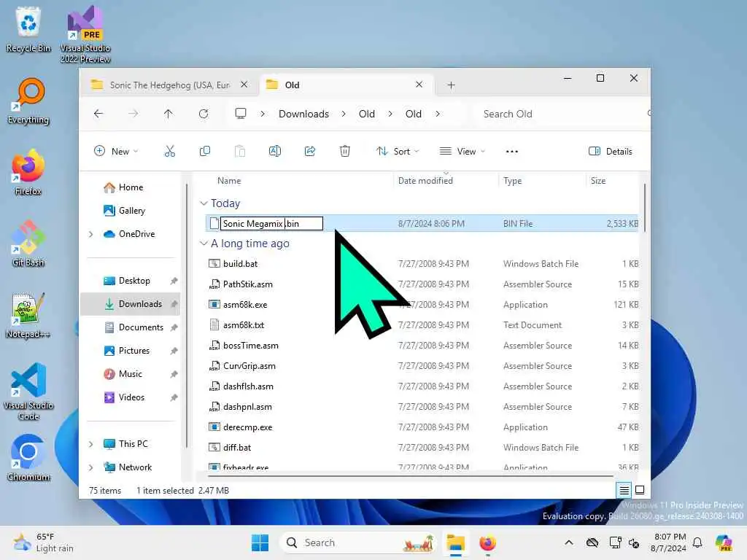Go up one folder level arrow

click(x=169, y=114)
